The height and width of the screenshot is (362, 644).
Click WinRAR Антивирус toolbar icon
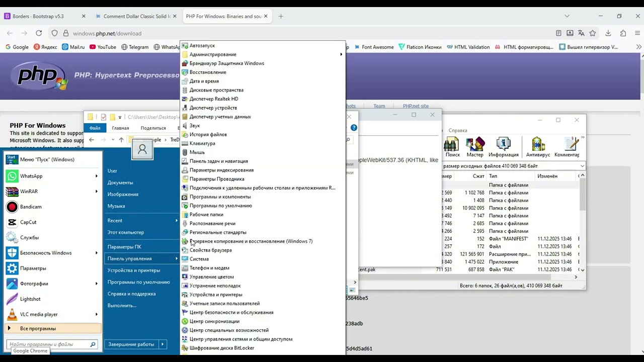pos(538,147)
